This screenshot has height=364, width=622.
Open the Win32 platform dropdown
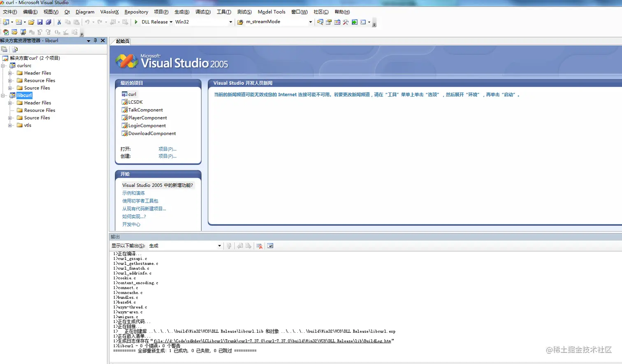pyautogui.click(x=230, y=22)
